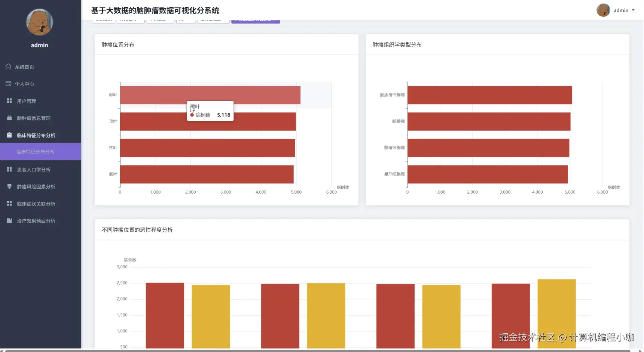Select the 用户管理 grid icon

pyautogui.click(x=9, y=101)
